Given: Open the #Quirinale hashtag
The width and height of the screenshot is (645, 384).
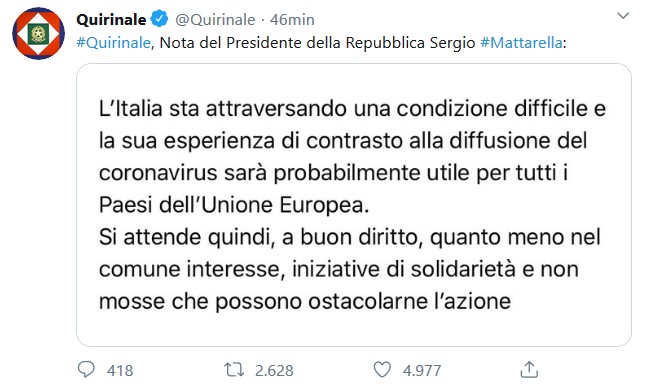Looking at the screenshot, I should click(114, 42).
